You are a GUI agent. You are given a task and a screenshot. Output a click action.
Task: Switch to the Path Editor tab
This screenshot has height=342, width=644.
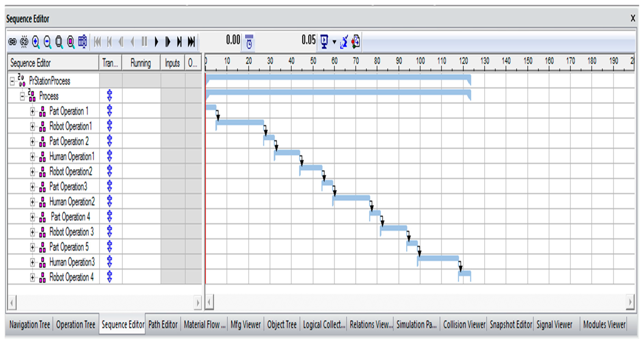point(163,325)
